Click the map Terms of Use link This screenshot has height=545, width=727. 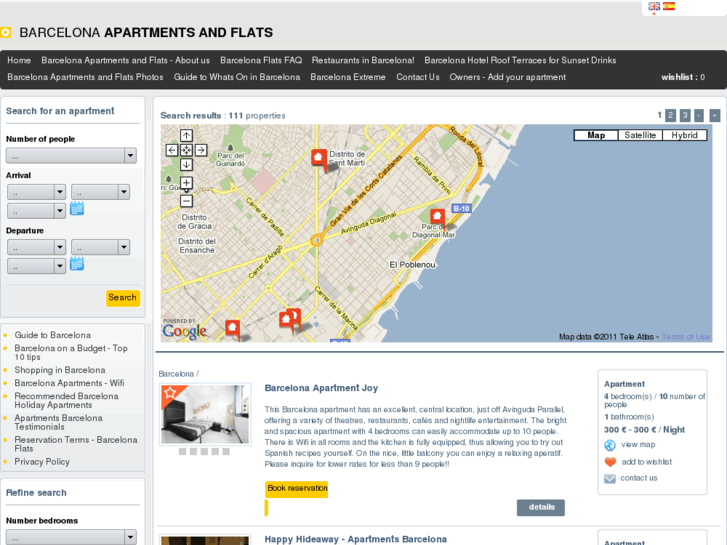pyautogui.click(x=685, y=337)
